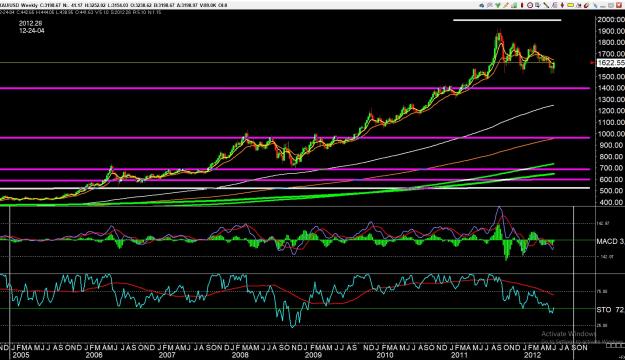This screenshot has width=625, height=360.
Task: Select the tan pencil drawing tool
Action: [506, 5]
